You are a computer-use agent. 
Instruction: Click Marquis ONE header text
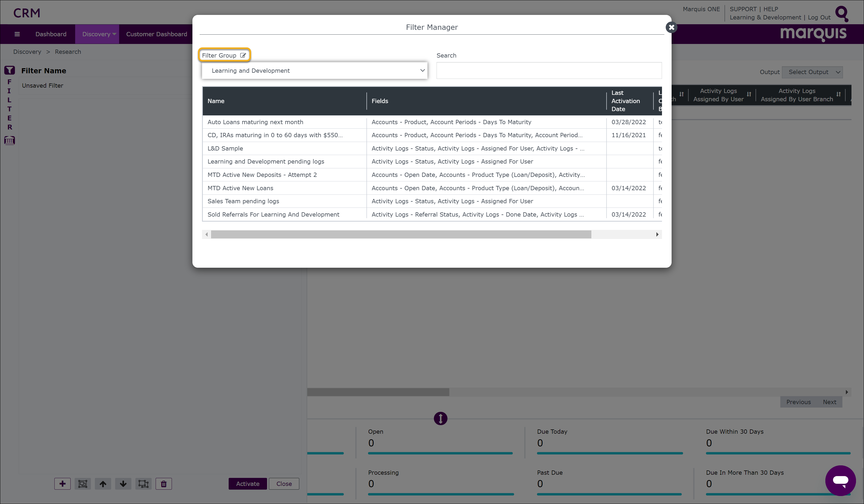[x=701, y=9]
